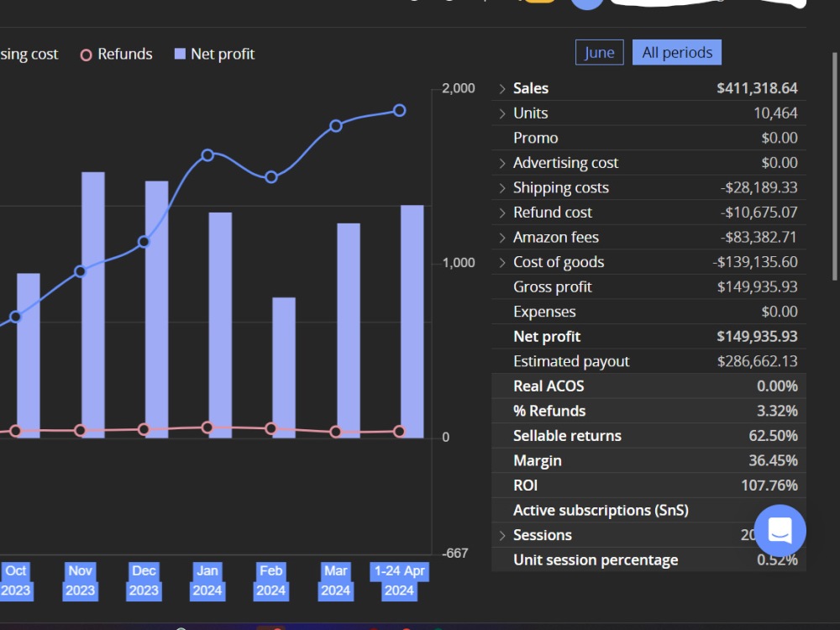Expand the Units row
Image resolution: width=840 pixels, height=630 pixels.
(502, 113)
